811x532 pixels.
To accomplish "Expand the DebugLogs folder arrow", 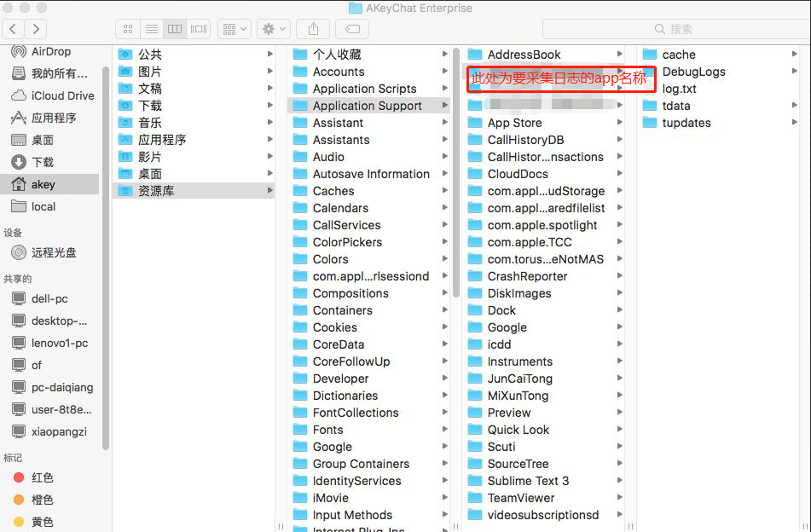I will [795, 72].
